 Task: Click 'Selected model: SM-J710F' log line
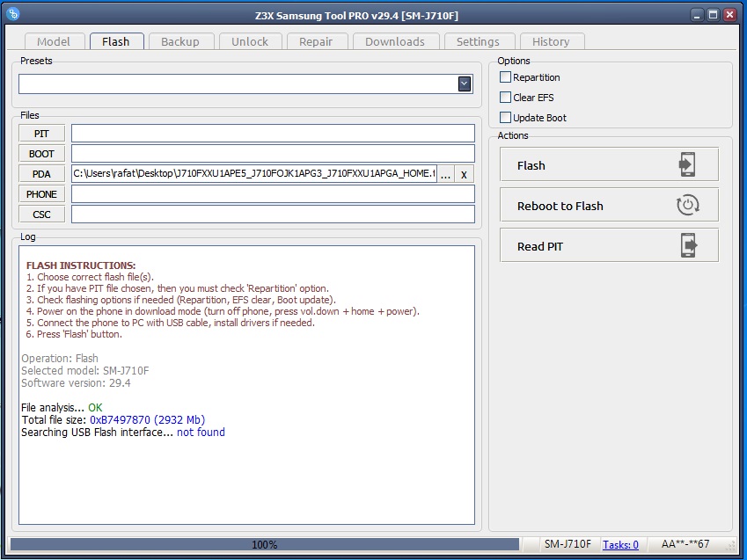(x=85, y=370)
